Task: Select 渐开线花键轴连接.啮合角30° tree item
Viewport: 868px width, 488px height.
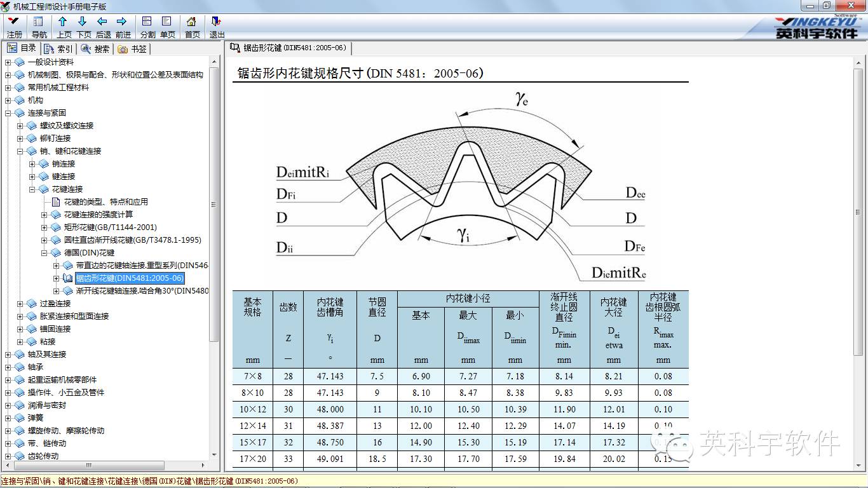Action: pyautogui.click(x=142, y=291)
